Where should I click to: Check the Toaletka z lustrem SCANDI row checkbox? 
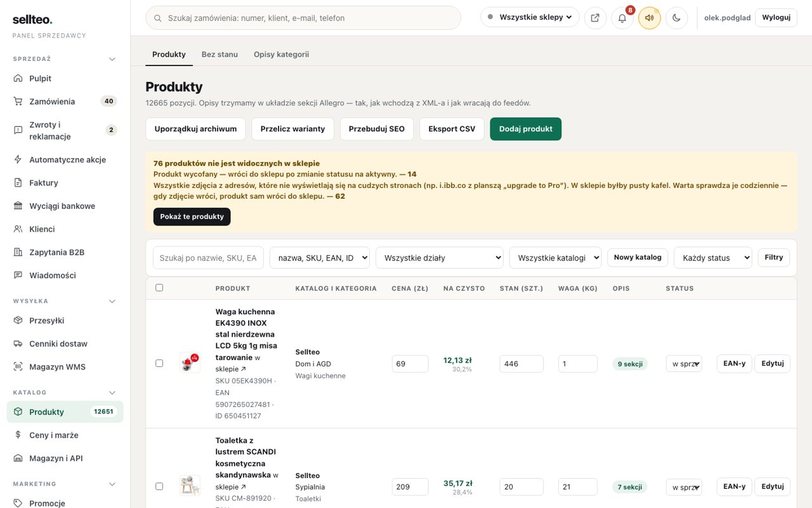(159, 486)
